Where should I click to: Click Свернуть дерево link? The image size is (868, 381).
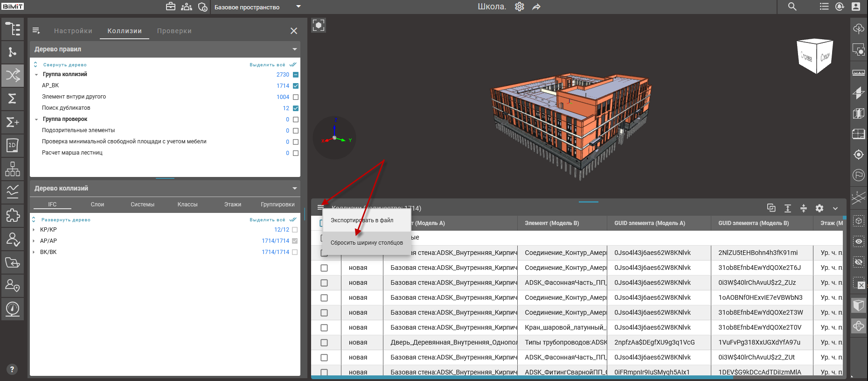click(65, 65)
